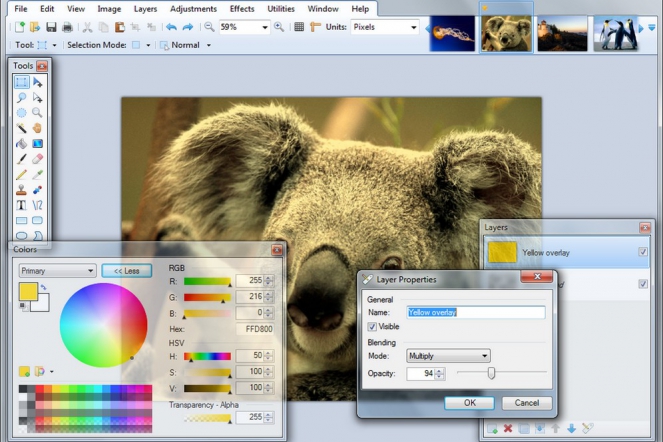Screen dimensions: 663x442
Task: Click the Opacity slider in Layer Properties
Action: [502, 373]
